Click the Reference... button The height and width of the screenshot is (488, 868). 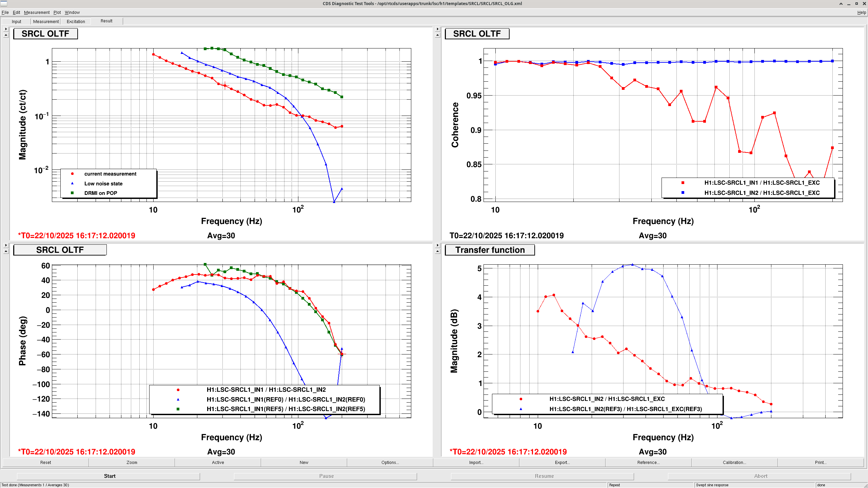click(x=648, y=463)
